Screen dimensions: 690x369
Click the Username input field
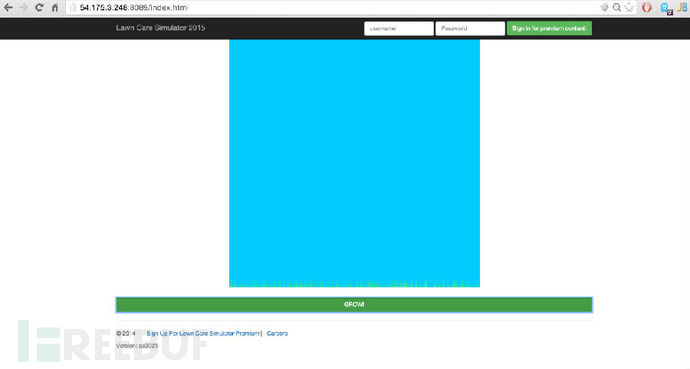(x=399, y=28)
